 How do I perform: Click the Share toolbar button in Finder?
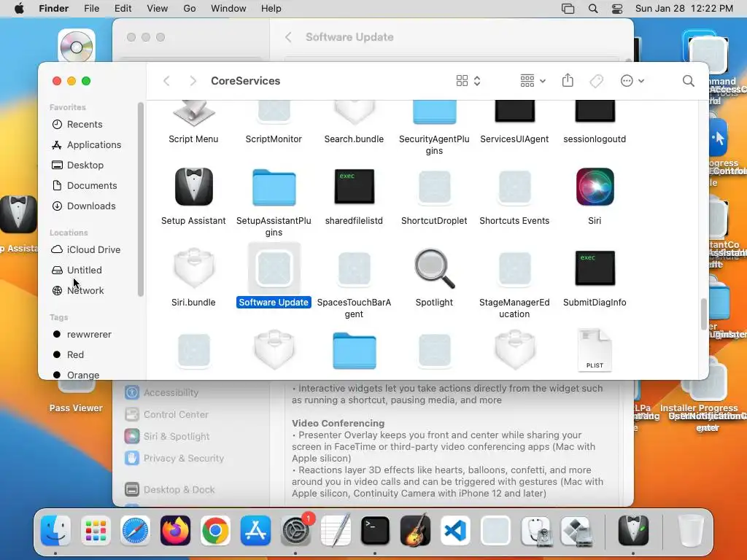(x=568, y=80)
